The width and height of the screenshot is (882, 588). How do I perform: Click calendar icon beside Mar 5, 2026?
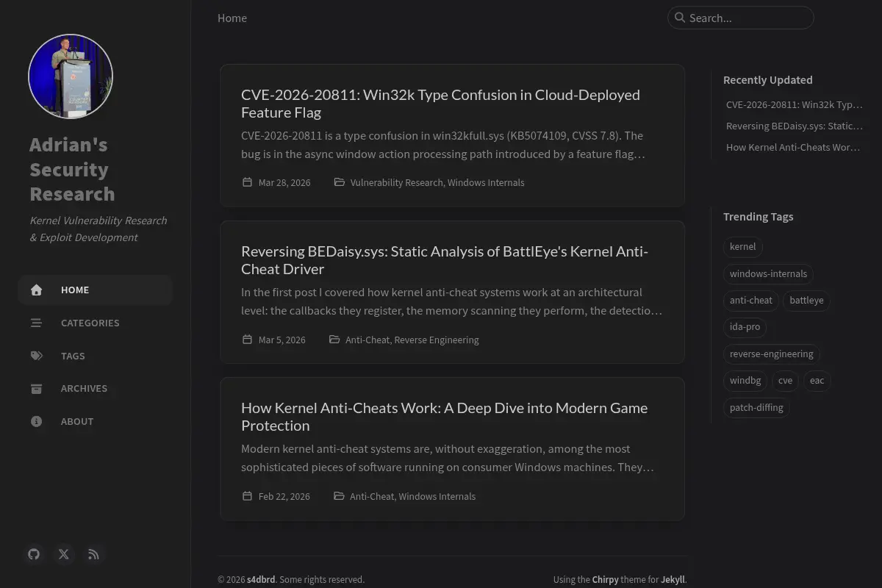tap(247, 340)
